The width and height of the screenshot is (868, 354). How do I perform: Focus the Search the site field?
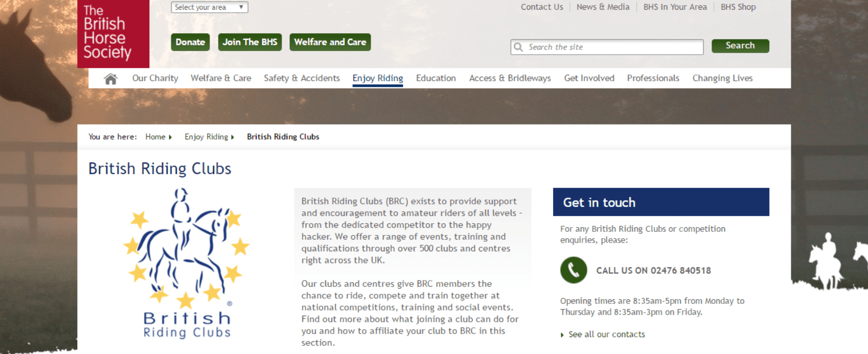[607, 47]
